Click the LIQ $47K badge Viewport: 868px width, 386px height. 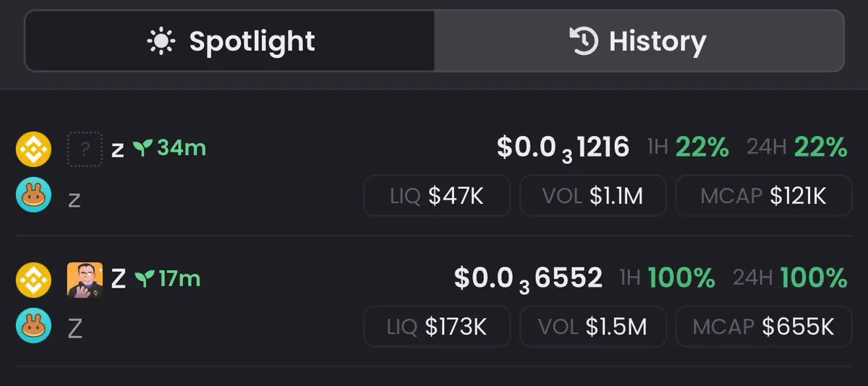[437, 196]
